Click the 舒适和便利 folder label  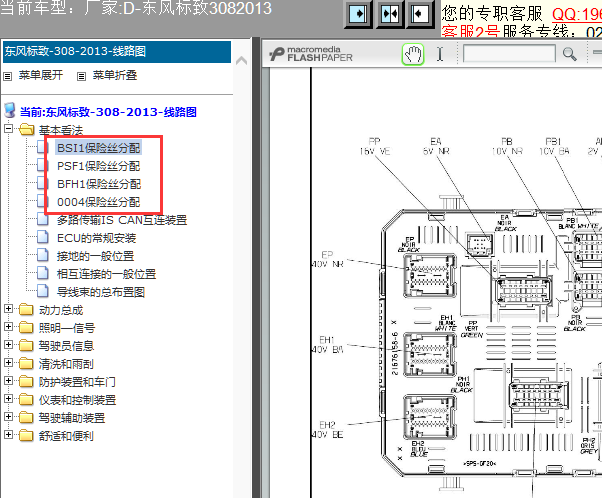click(66, 436)
